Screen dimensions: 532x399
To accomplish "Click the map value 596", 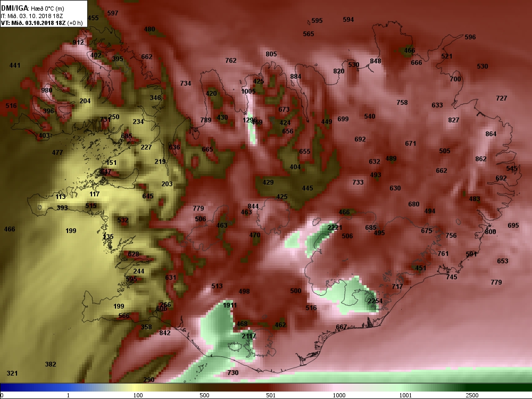I will coord(470,37).
